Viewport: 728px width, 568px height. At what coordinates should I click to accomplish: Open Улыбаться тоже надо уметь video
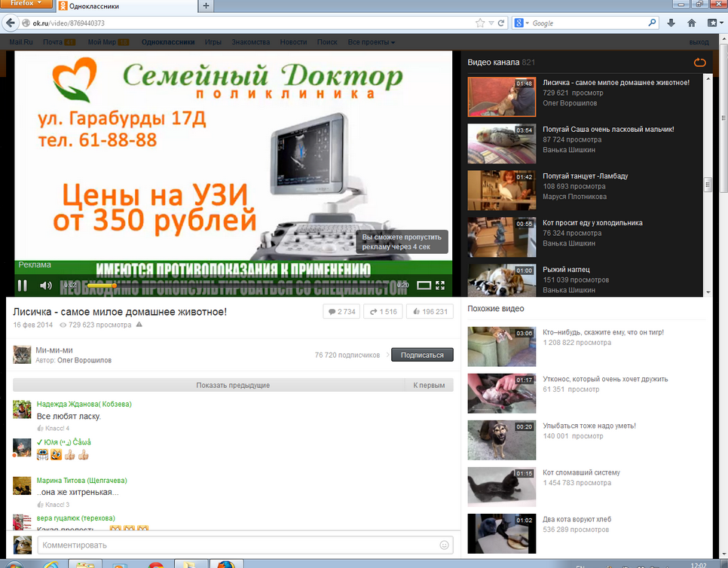pyautogui.click(x=589, y=426)
